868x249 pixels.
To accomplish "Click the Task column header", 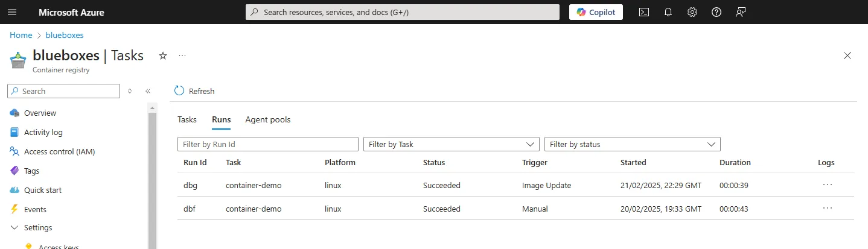I will coord(233,162).
